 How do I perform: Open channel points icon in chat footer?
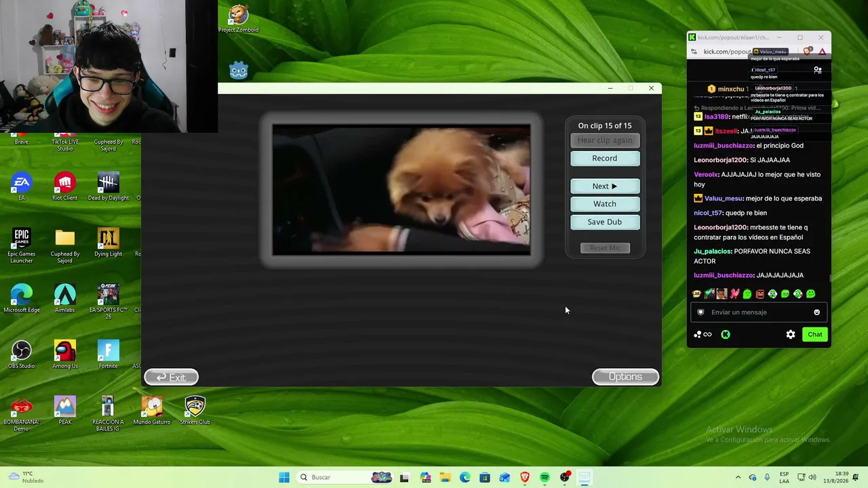point(703,334)
